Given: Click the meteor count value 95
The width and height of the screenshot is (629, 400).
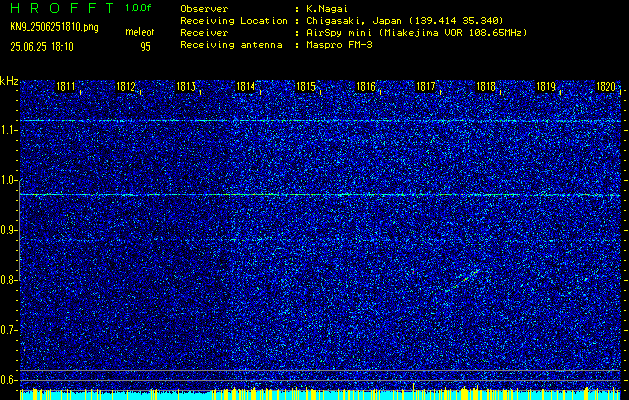Looking at the screenshot, I should click(x=145, y=47).
